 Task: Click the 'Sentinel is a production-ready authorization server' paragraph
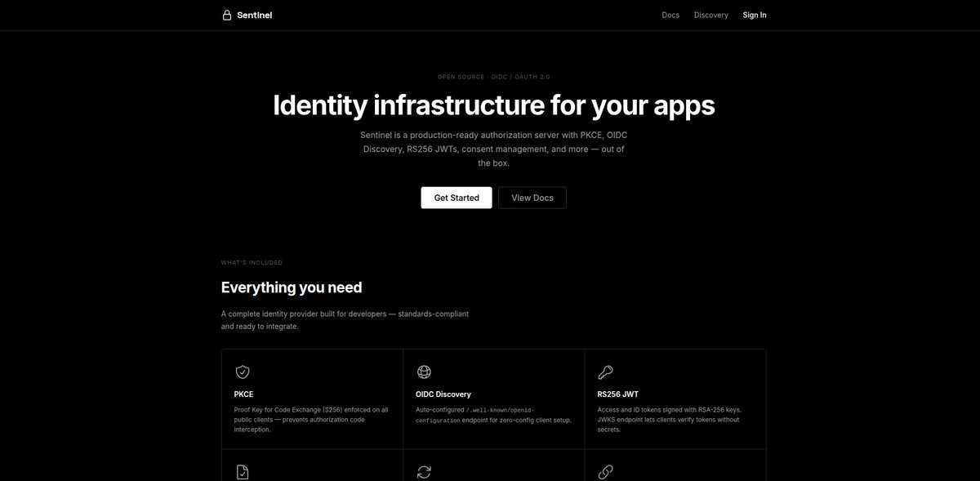[493, 149]
